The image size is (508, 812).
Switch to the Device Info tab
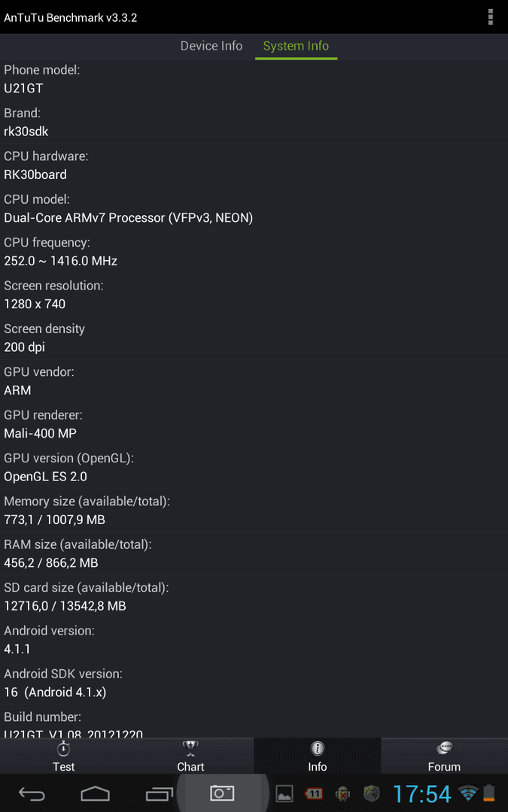(x=211, y=46)
